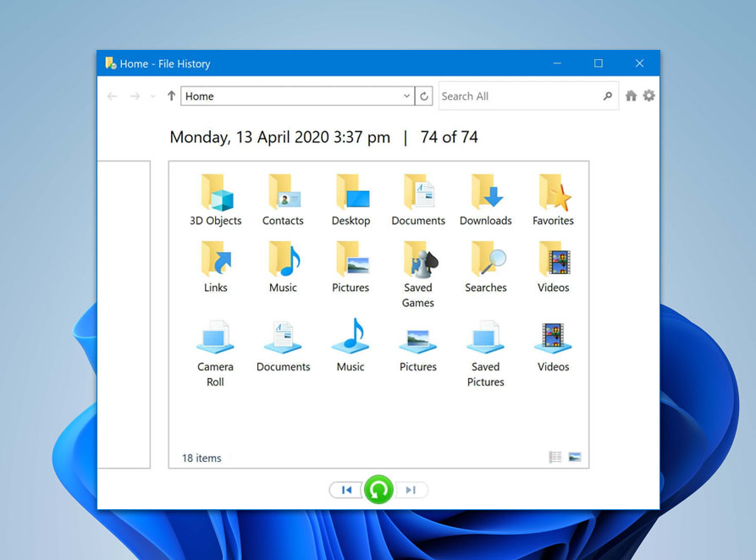This screenshot has width=756, height=560.
Task: Switch to details list view
Action: [555, 457]
